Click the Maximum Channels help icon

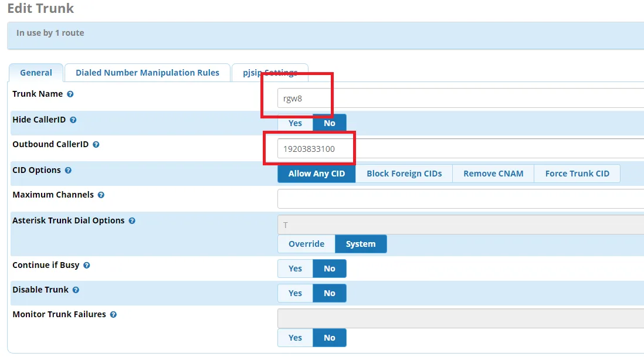101,195
